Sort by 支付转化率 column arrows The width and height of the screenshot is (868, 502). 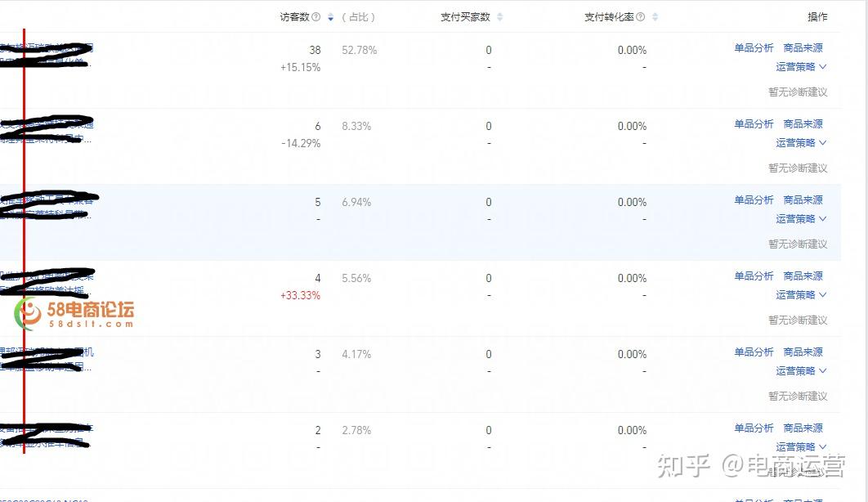pos(655,17)
